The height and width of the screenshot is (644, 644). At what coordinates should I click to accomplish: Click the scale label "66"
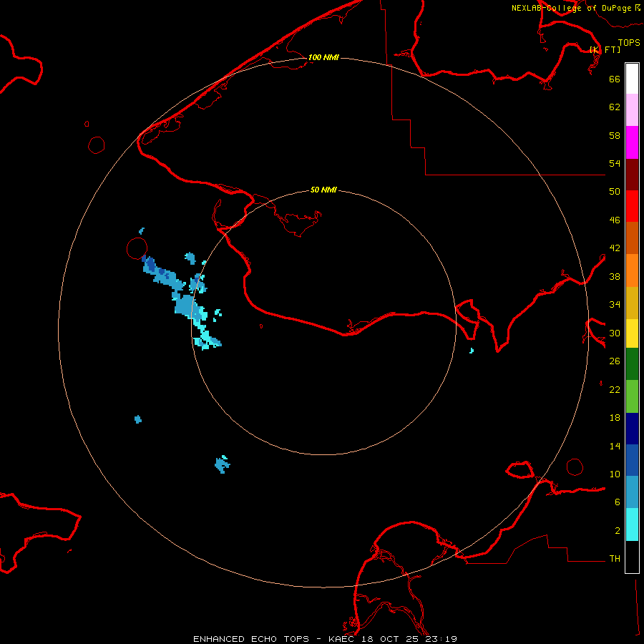[x=615, y=79]
